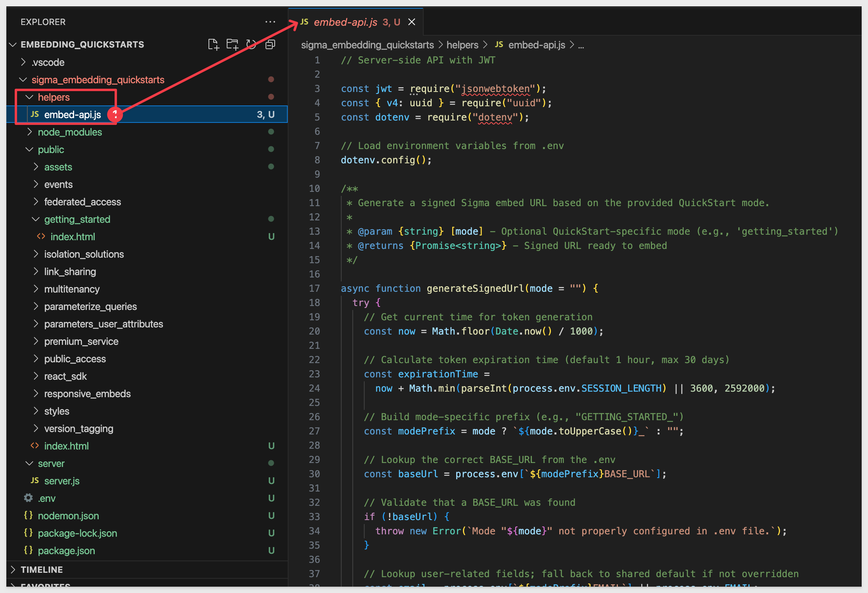Open the .env file
Image resolution: width=868 pixels, height=593 pixels.
(x=147, y=498)
